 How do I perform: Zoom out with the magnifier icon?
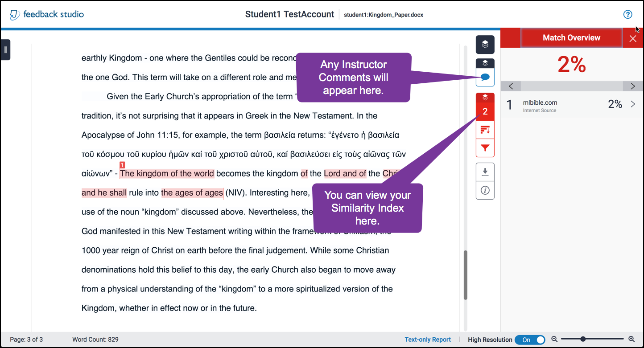click(554, 339)
